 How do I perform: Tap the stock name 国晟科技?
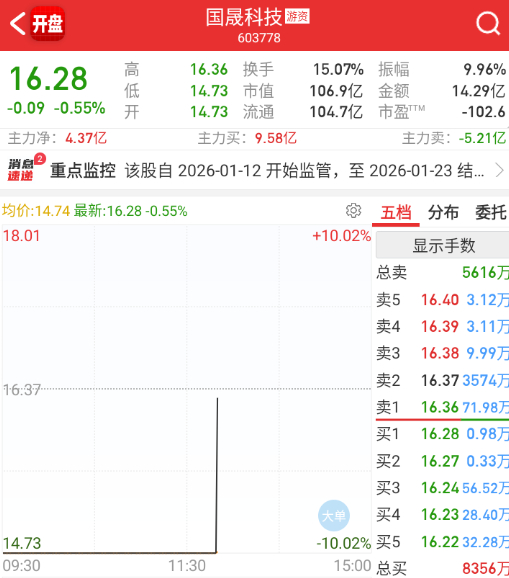(x=244, y=17)
